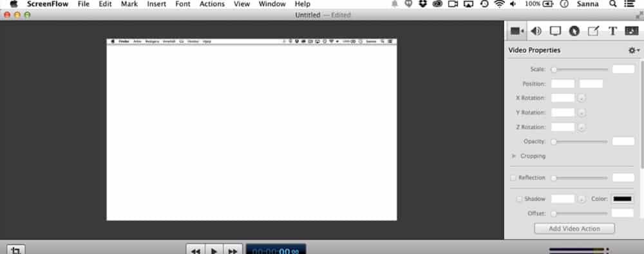Select the Video Properties camera icon
The width and height of the screenshot is (644, 254).
tap(516, 31)
